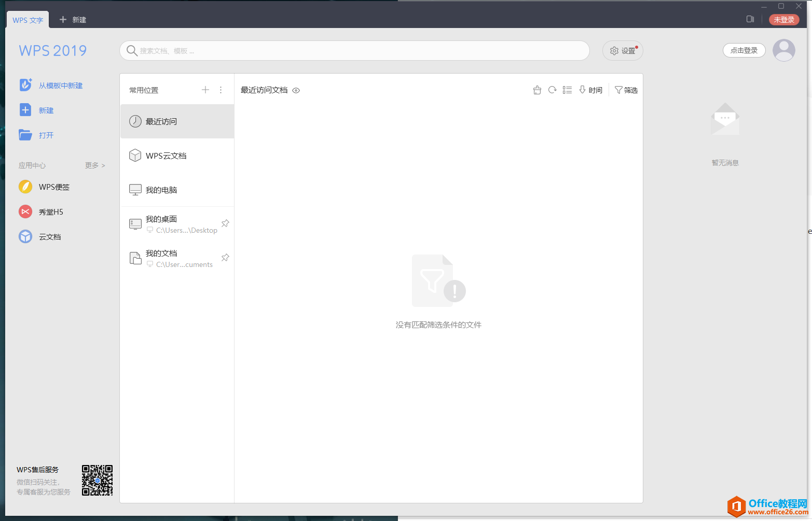Open the 打开 folder icon
The image size is (812, 521).
coord(25,135)
